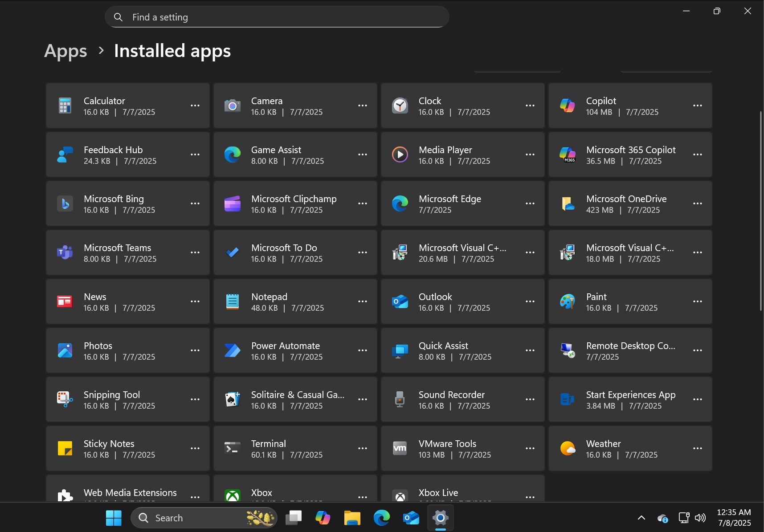Show more options for Terminal
This screenshot has width=764, height=532.
tap(362, 448)
